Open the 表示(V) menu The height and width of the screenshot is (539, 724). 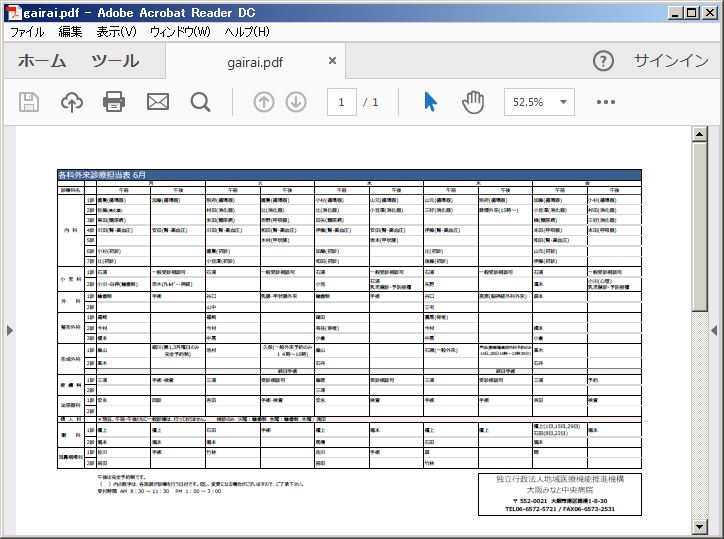coord(116,32)
